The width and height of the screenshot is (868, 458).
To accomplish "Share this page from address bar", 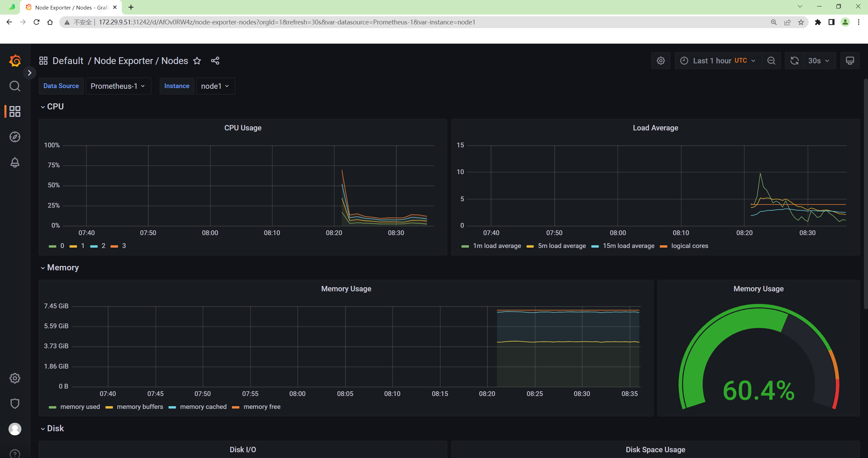I will tap(787, 22).
